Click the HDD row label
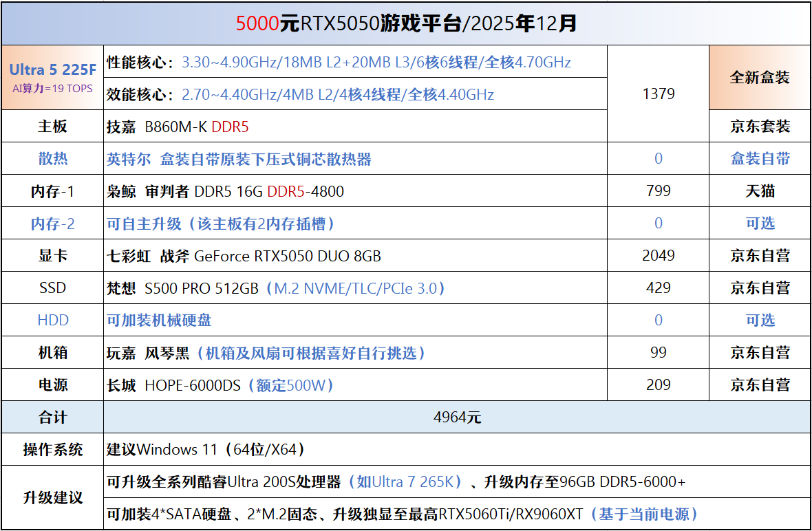Viewport: 812px width, 531px height. tap(53, 320)
